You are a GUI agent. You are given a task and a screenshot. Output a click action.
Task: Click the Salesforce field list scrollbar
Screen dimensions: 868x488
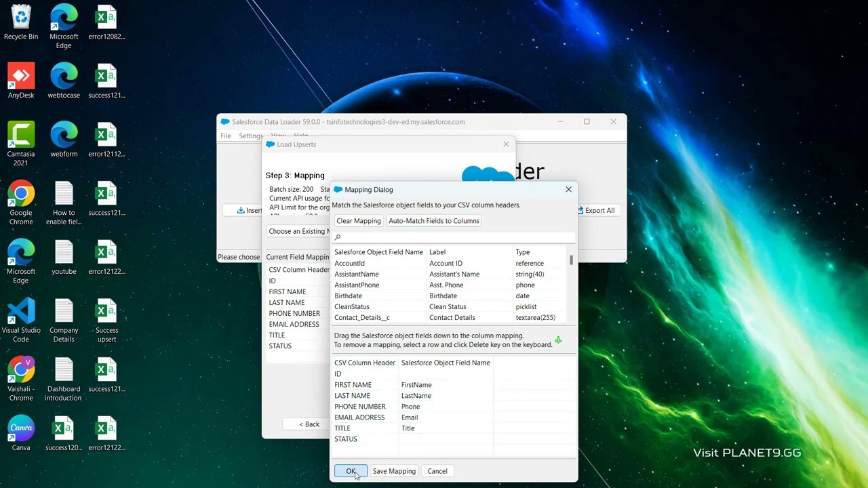(x=571, y=260)
